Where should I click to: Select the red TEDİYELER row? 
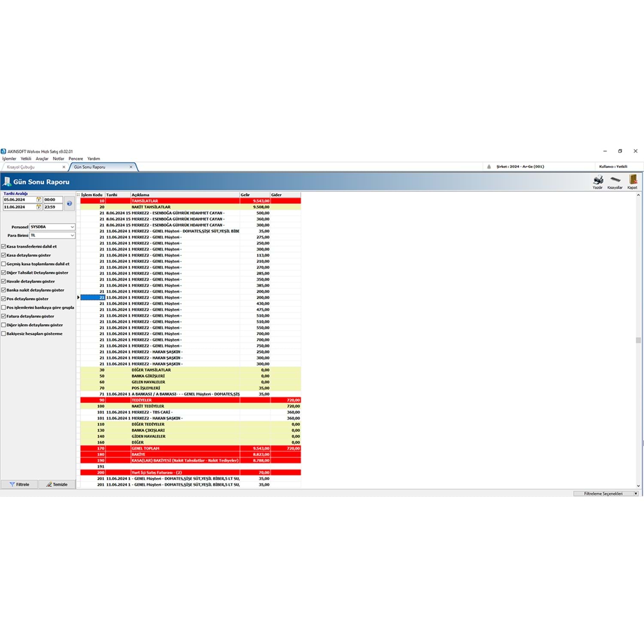191,400
